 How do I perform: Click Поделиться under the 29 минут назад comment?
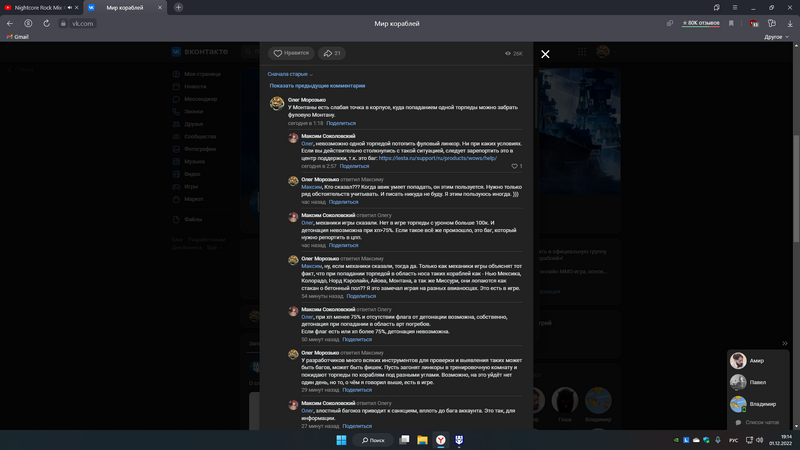[357, 390]
